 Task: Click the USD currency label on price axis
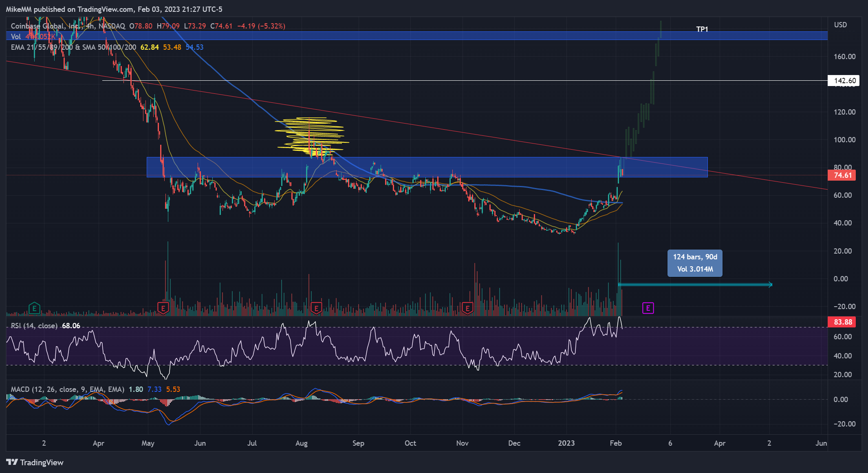(x=840, y=25)
